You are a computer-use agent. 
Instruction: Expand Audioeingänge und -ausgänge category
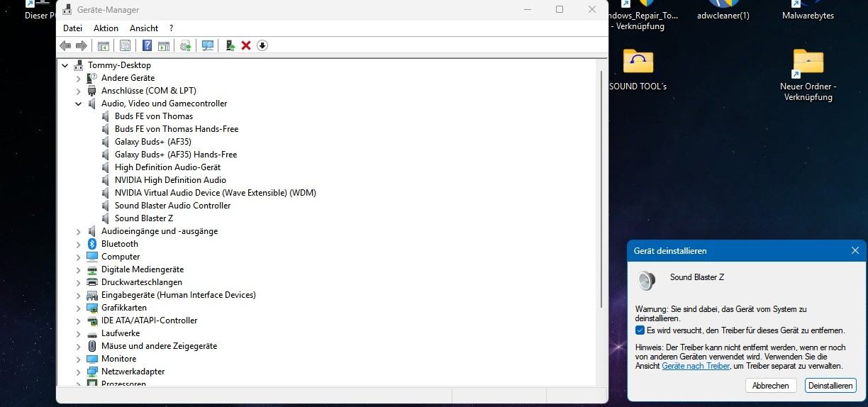[79, 231]
